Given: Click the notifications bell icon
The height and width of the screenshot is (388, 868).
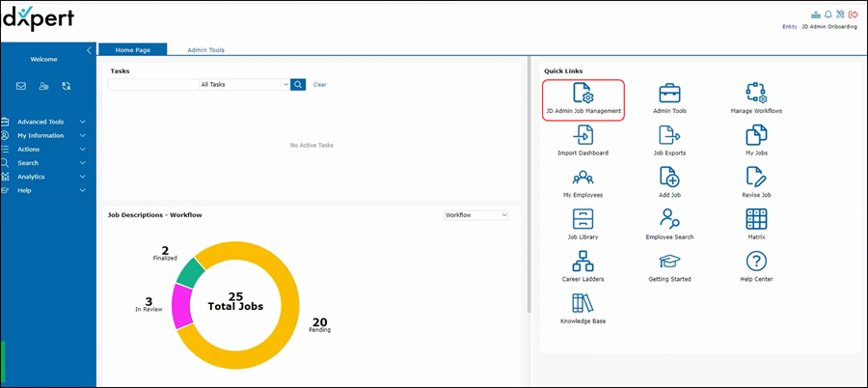Looking at the screenshot, I should [827, 14].
